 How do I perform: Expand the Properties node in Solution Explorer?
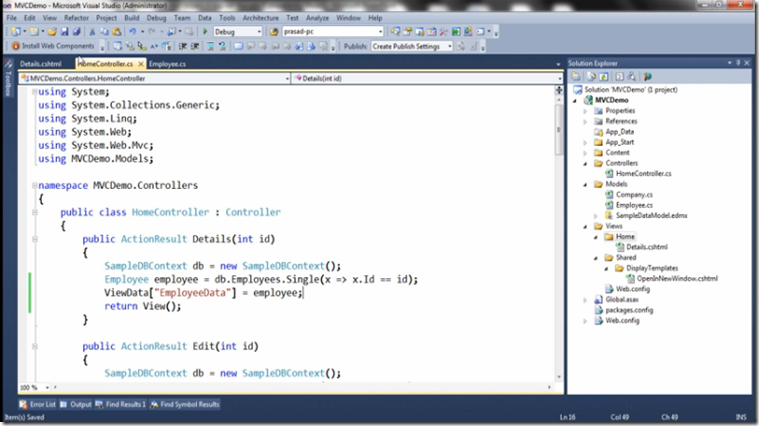[x=585, y=111]
